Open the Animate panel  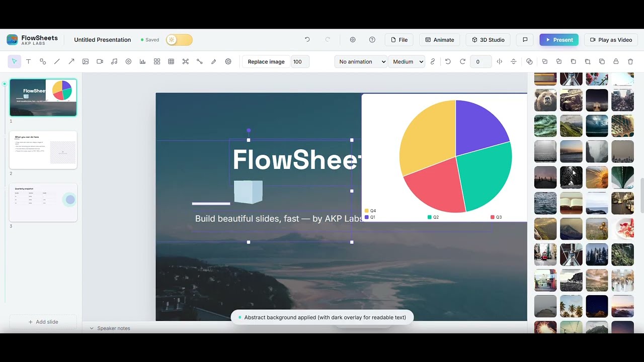[440, 40]
